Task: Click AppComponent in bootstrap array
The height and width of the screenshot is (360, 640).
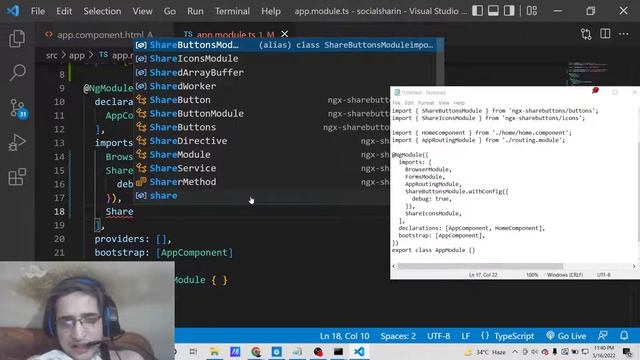Action: pos(194,253)
